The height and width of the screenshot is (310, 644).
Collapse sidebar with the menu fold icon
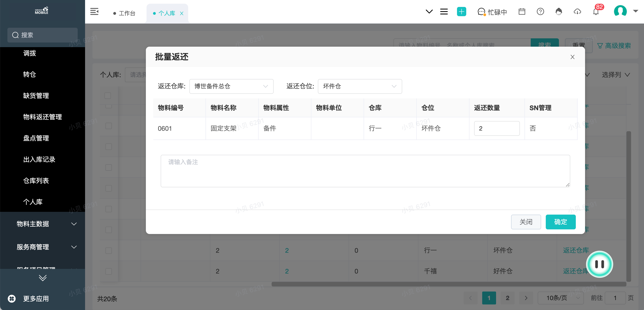click(x=94, y=12)
